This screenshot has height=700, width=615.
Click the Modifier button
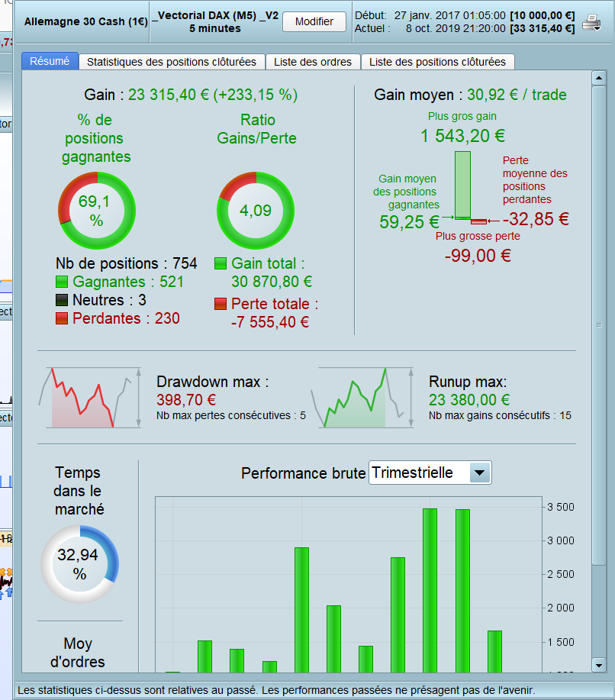point(314,21)
